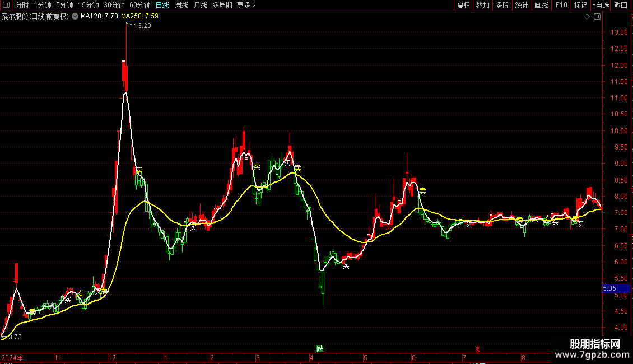This screenshot has height=364, width=633.
Task: Select the 30分钟 period
Action: pos(114,5)
